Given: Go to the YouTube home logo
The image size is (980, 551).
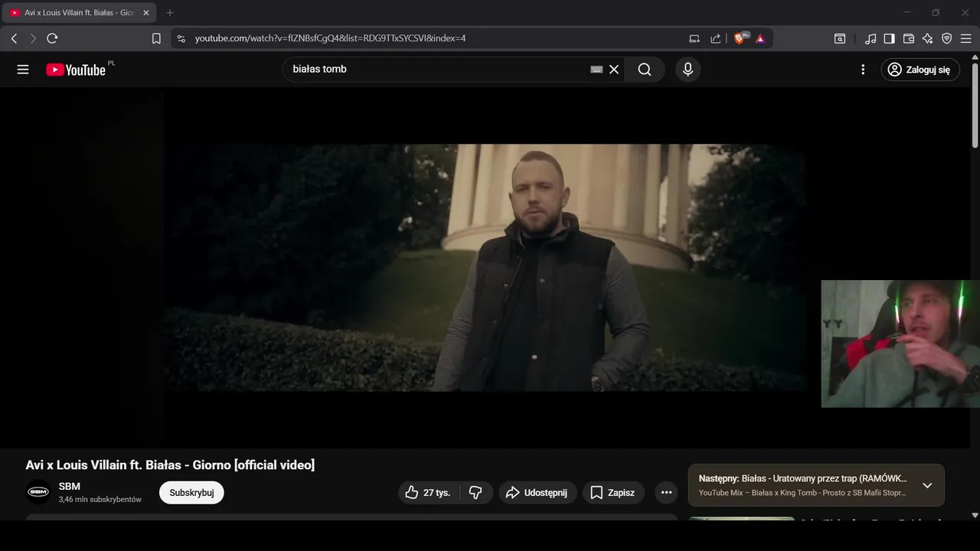Looking at the screenshot, I should point(76,70).
